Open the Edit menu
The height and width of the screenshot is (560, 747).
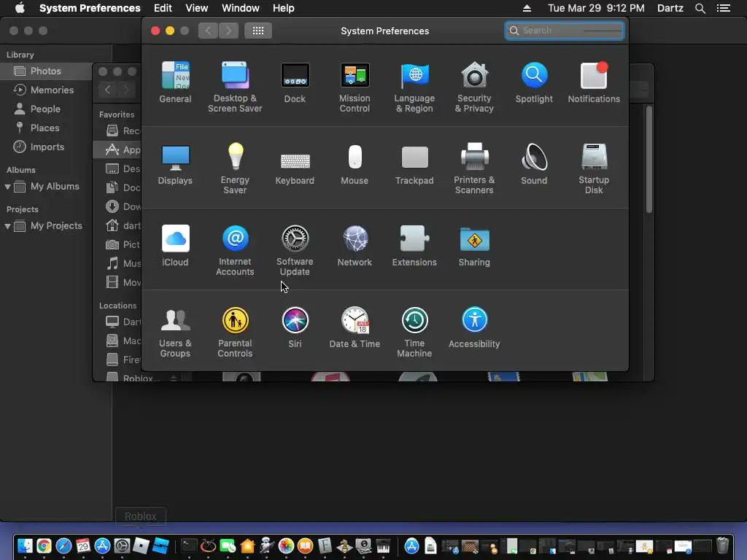163,8
